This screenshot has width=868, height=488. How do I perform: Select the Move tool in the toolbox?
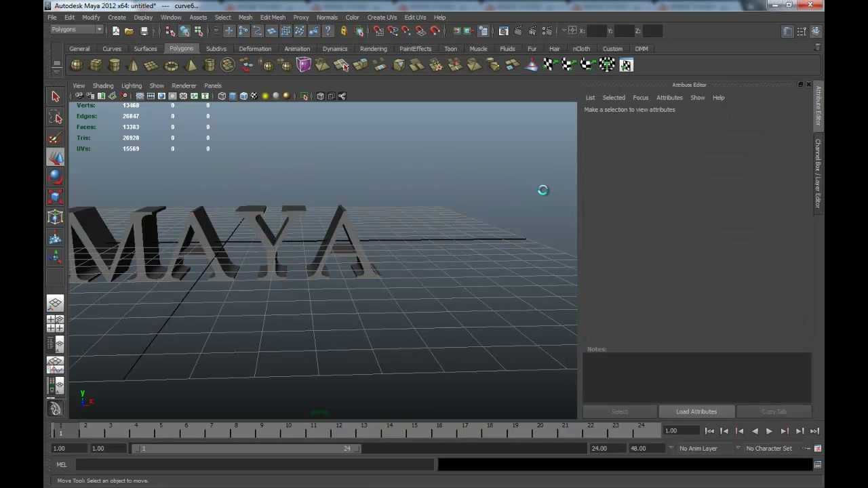56,157
